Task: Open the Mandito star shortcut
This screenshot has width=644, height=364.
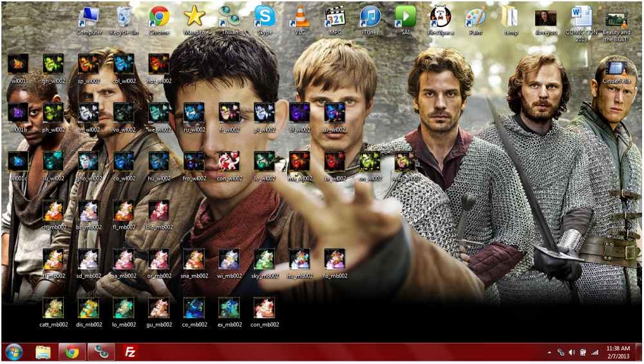Action: [x=194, y=21]
